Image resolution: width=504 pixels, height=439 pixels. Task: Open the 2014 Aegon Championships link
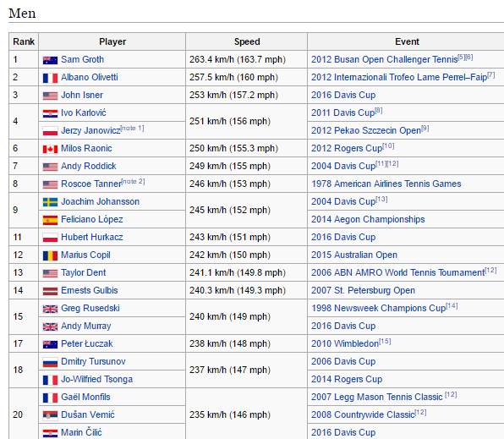[x=368, y=219]
